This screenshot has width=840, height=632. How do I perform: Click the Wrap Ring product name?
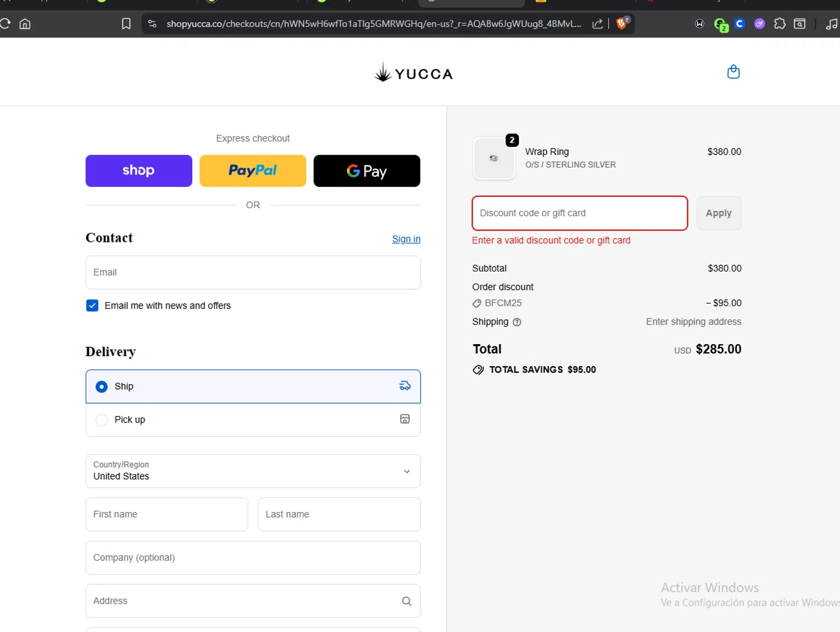(547, 152)
